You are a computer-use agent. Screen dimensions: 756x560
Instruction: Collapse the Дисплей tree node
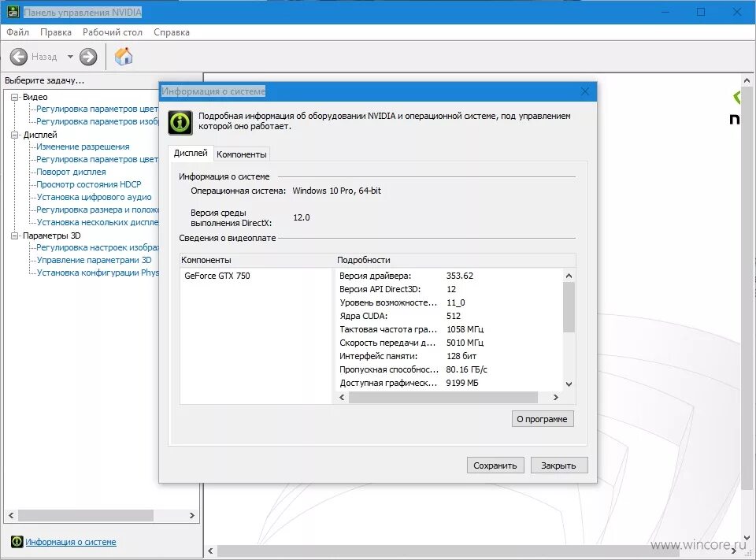click(14, 135)
